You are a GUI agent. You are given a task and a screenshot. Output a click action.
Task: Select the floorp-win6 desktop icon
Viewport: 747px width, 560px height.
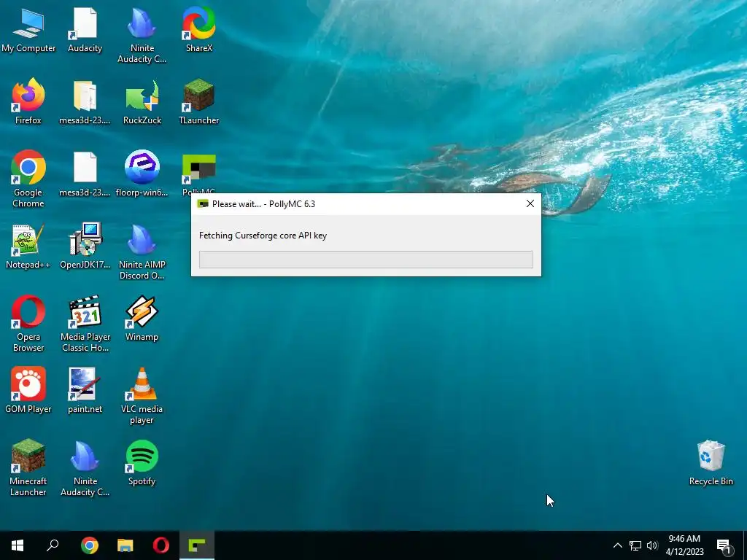pos(142,174)
